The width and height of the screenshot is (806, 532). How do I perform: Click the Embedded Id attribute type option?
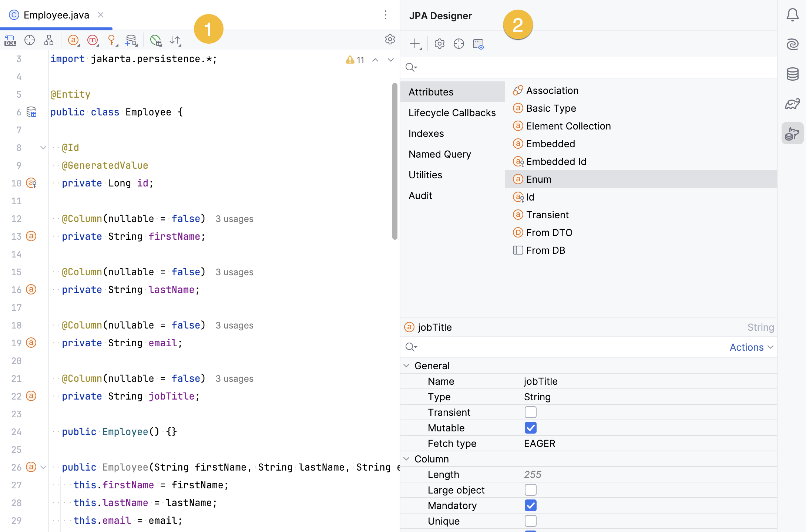point(555,162)
